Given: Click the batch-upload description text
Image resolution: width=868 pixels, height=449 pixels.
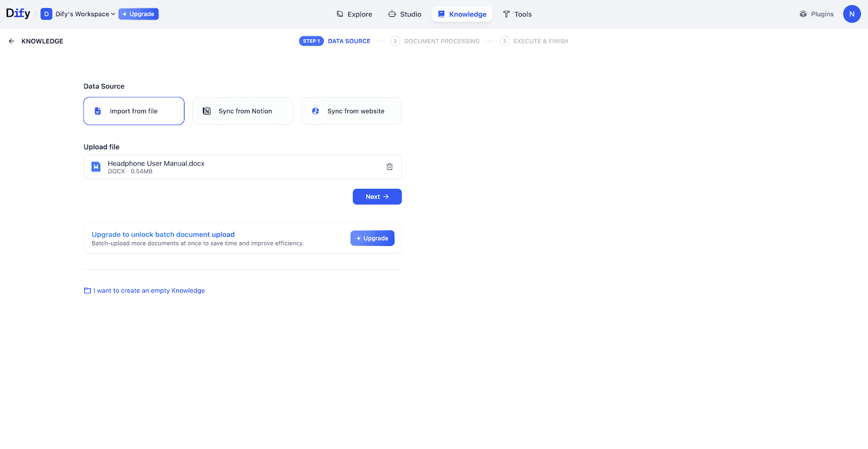Looking at the screenshot, I should (197, 244).
